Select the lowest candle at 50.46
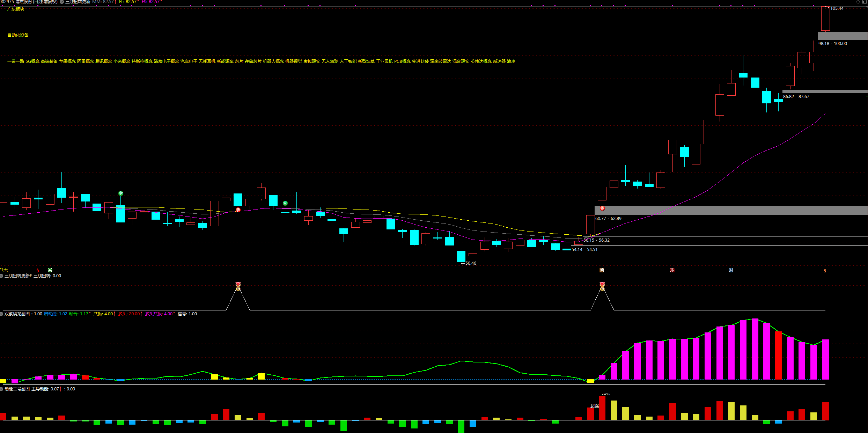This screenshot has height=433, width=868. [x=461, y=256]
